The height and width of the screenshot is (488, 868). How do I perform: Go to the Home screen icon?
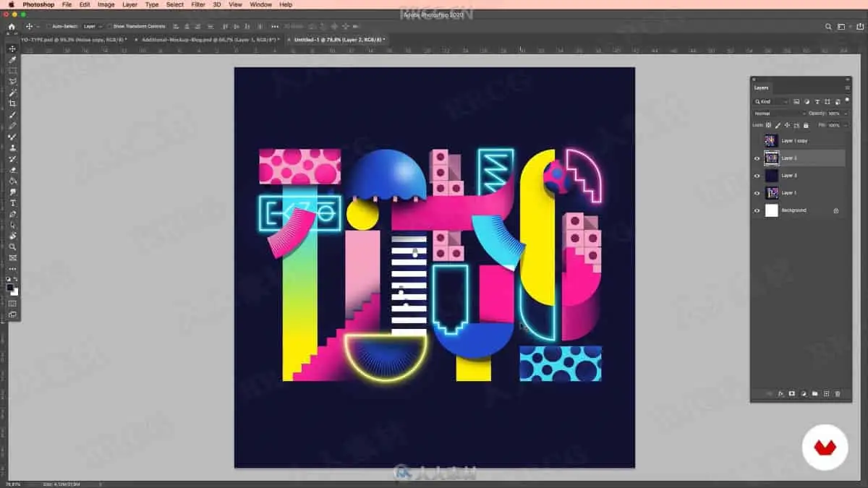tap(12, 26)
